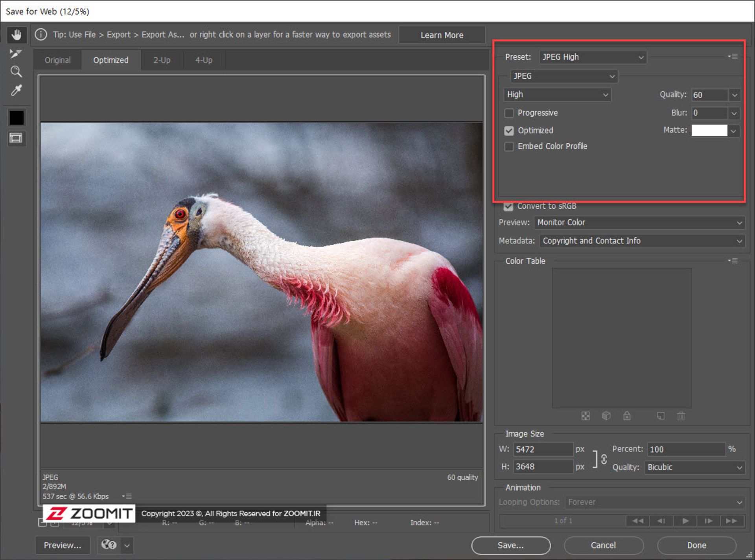
Task: Click the browser preview globe icon
Action: click(109, 545)
